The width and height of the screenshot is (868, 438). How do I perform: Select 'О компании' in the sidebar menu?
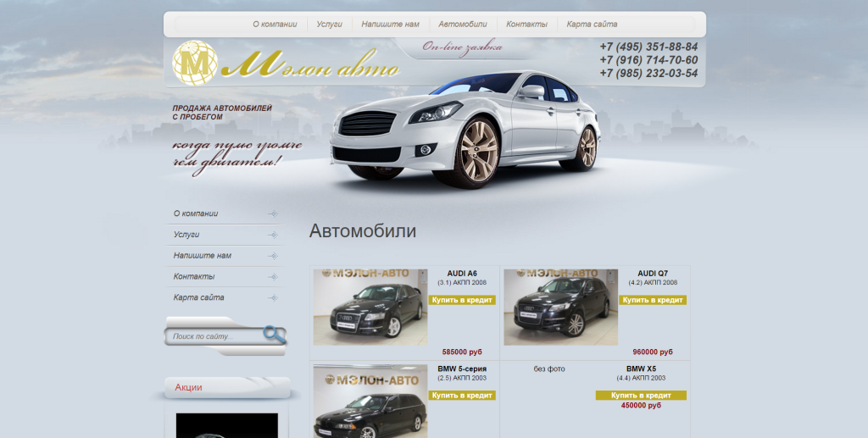(196, 213)
